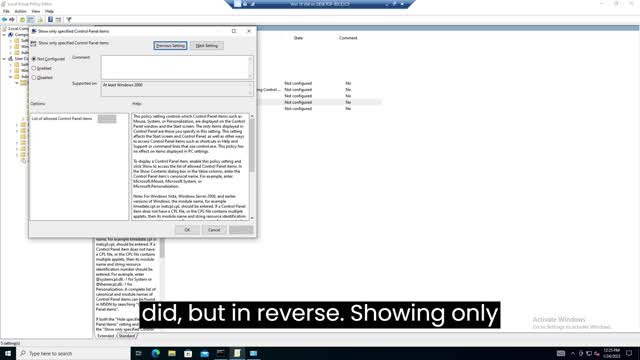Collapse the Computer Configuration tree node
Screen dimensions: 640x360
[x=4, y=35]
